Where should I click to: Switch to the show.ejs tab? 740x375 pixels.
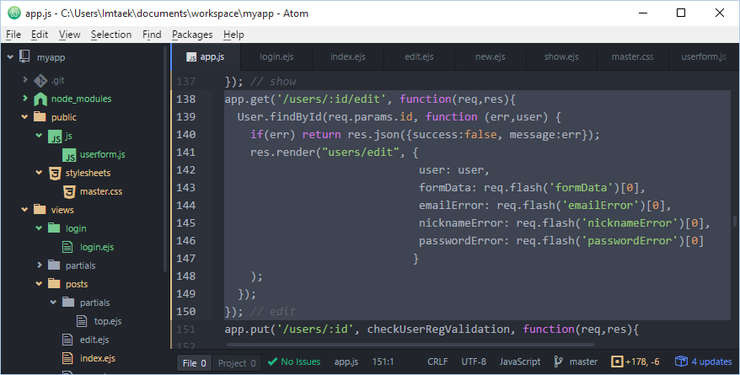[x=562, y=57]
